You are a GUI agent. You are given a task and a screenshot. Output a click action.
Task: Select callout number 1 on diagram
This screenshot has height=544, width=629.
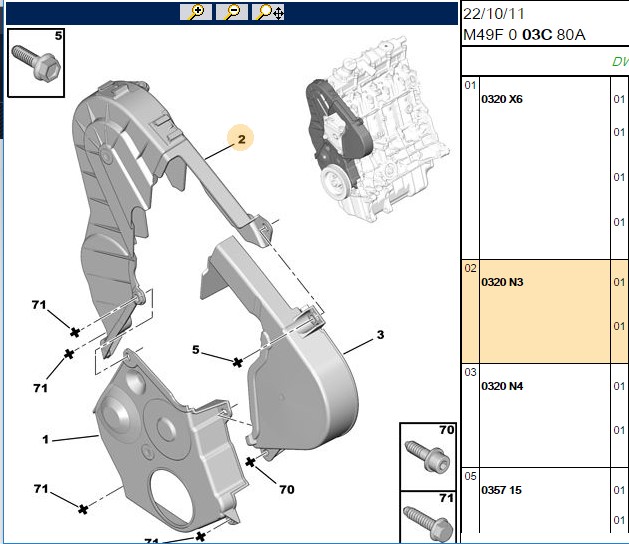pos(45,440)
